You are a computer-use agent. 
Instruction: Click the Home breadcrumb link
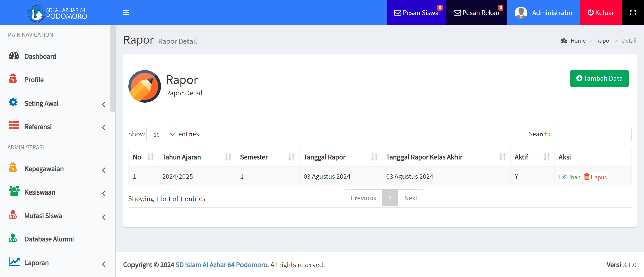(578, 41)
